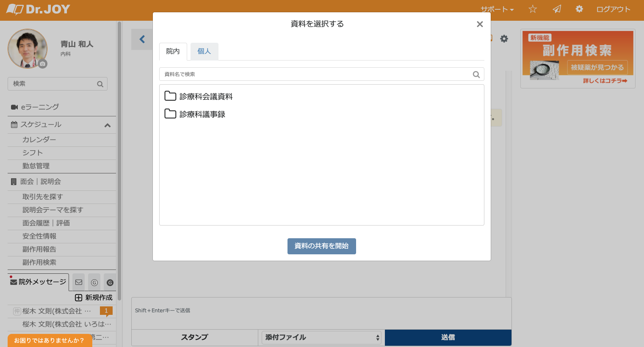Open the 診療科会議資料 folder

(x=206, y=96)
